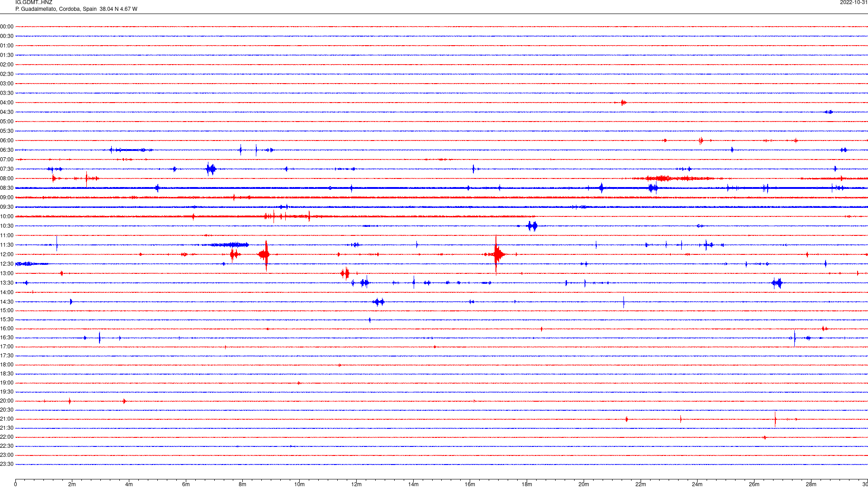Select the 20:00 trace label
This screenshot has height=488, width=868.
(7, 401)
